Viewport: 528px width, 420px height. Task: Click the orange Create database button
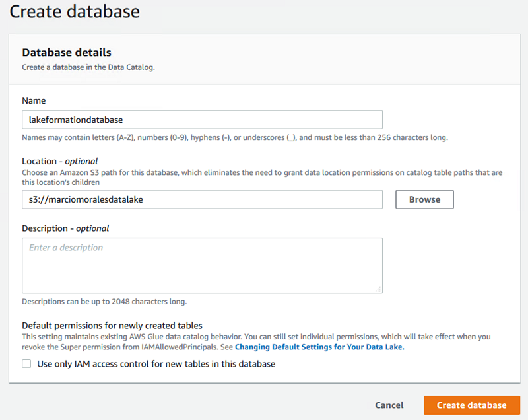[471, 405]
